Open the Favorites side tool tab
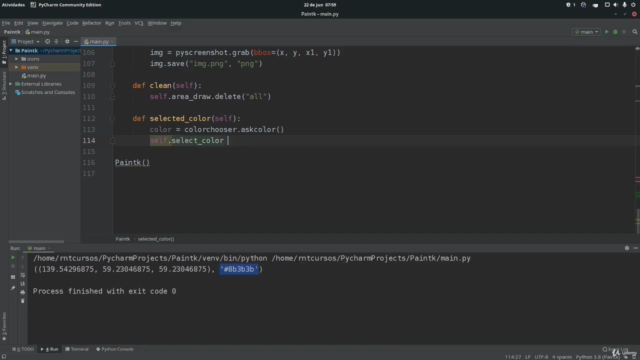Screen dimensions: 640x360 click(4, 327)
